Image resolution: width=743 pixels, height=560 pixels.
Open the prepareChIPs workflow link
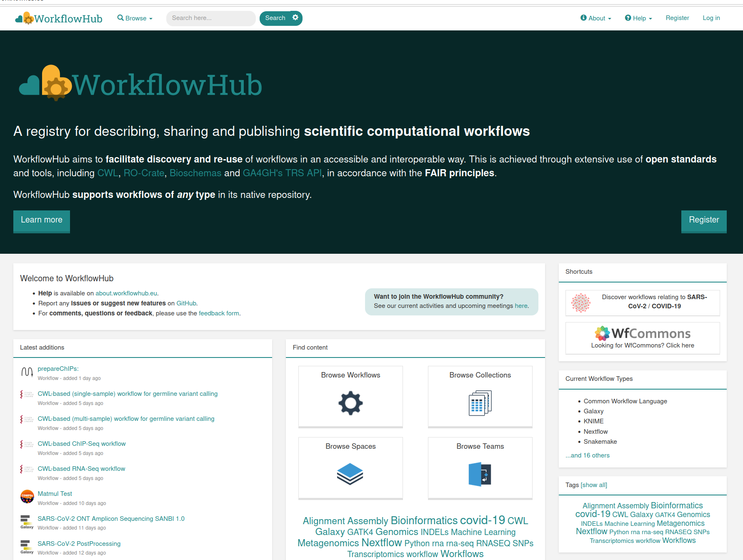pyautogui.click(x=58, y=369)
